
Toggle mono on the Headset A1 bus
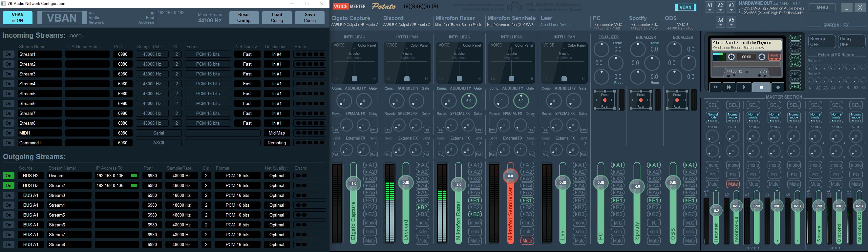(x=713, y=165)
